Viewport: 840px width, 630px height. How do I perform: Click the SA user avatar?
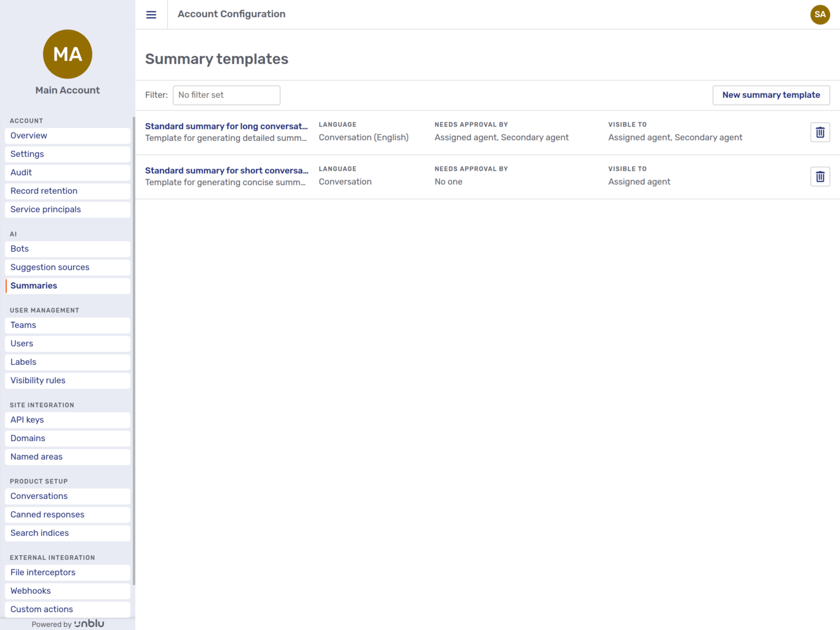(820, 14)
